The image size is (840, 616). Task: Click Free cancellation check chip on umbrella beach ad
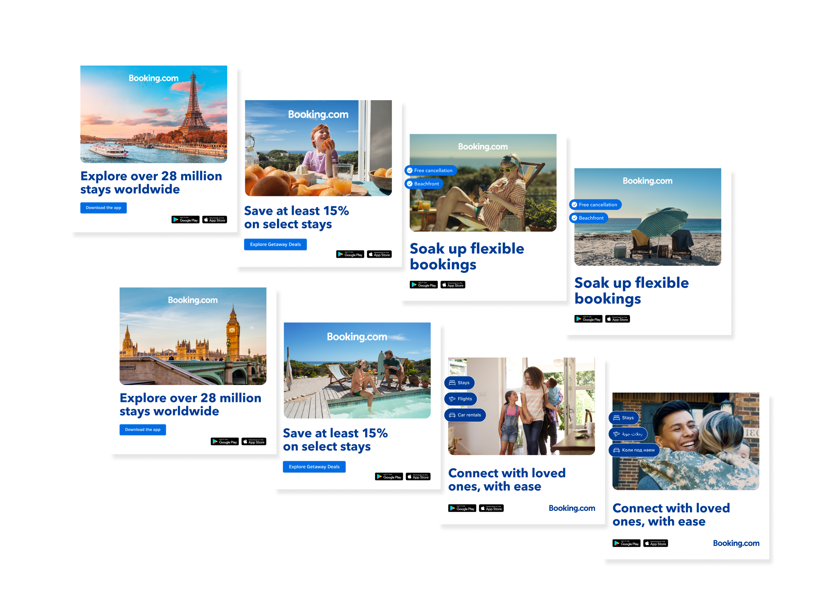pyautogui.click(x=595, y=205)
